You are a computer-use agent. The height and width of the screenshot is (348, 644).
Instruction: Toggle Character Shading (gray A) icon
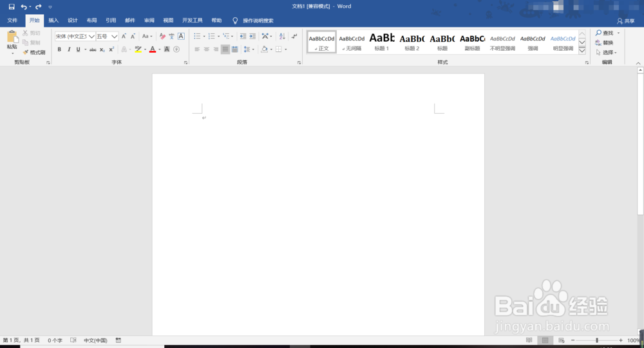167,50
